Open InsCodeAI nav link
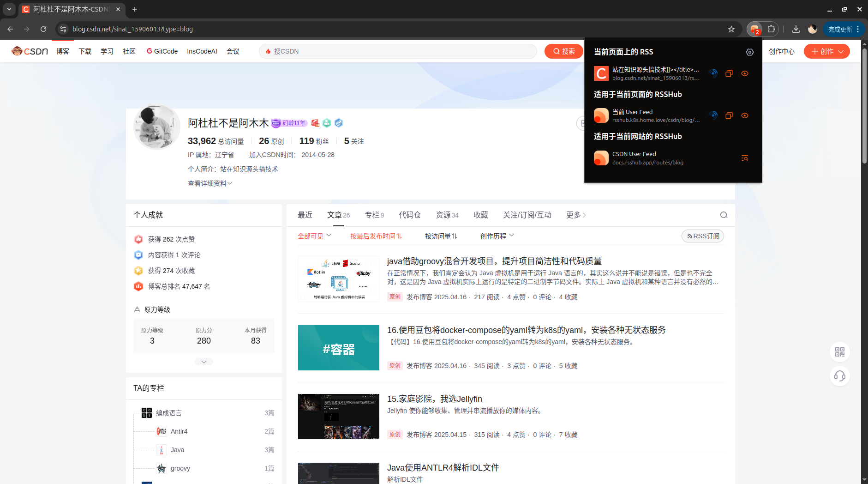This screenshot has width=868, height=484. coord(202,51)
